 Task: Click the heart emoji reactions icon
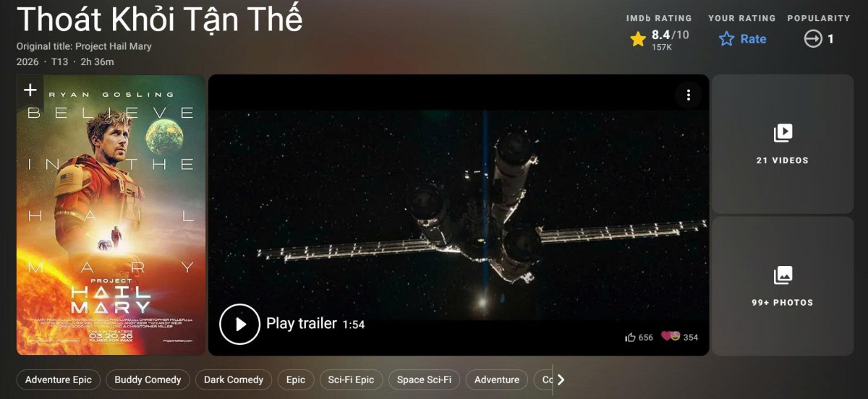pos(671,336)
